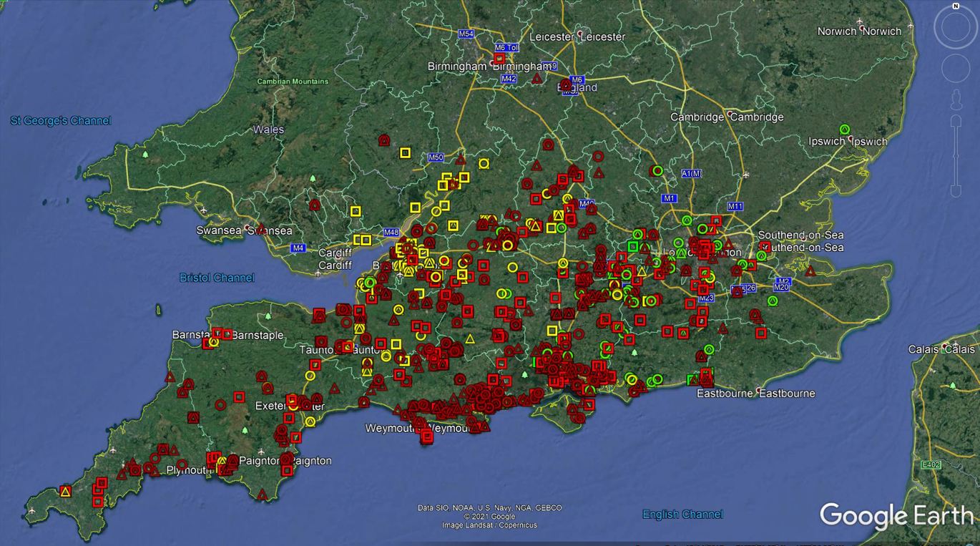Click the yellow triangle placemark in west Cornwall
980x546 pixels.
[66, 492]
